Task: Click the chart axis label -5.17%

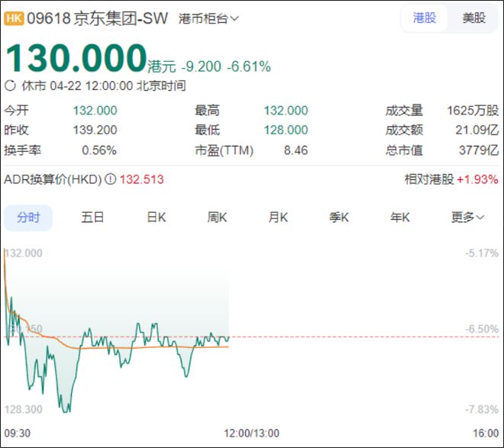Action: [482, 253]
